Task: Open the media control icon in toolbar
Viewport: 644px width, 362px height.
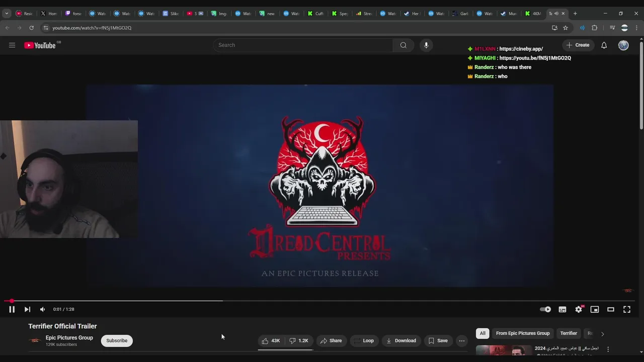Action: pos(612,28)
